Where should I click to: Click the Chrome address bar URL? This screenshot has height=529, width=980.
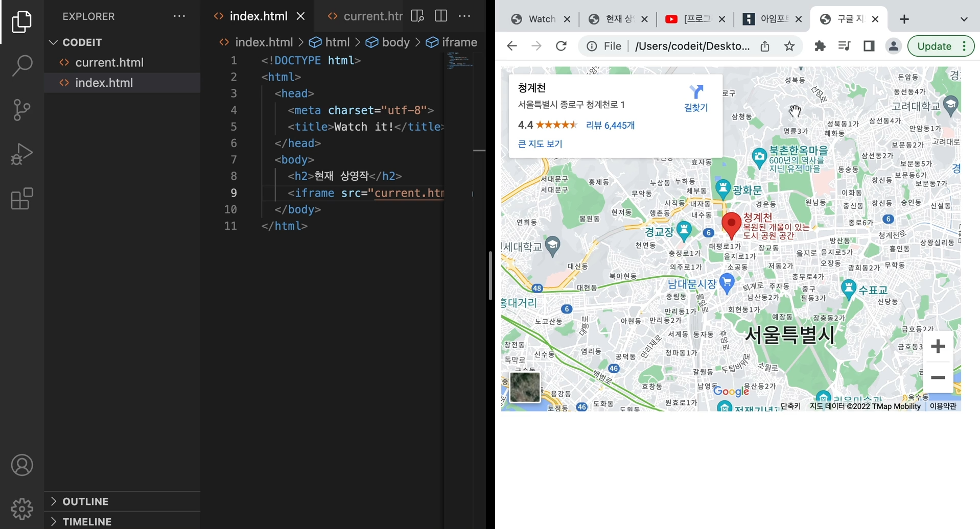[x=692, y=46]
